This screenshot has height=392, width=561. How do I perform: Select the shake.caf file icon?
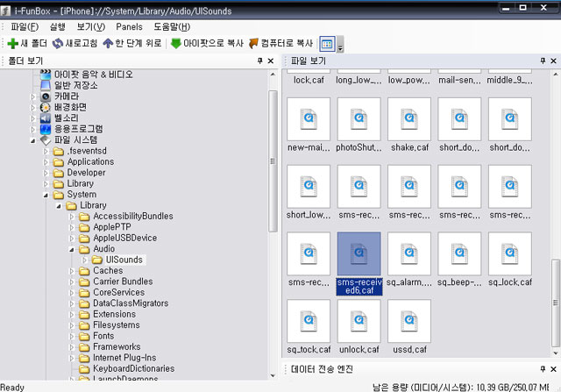(x=409, y=119)
